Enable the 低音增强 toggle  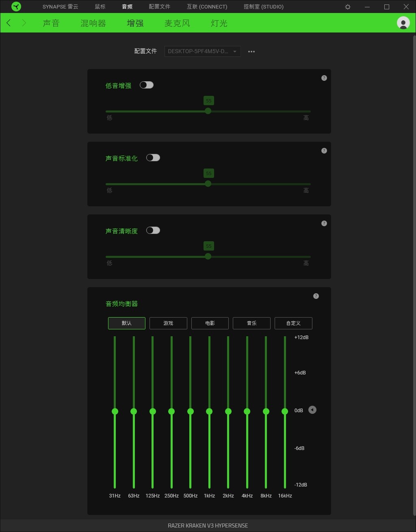[x=147, y=85]
